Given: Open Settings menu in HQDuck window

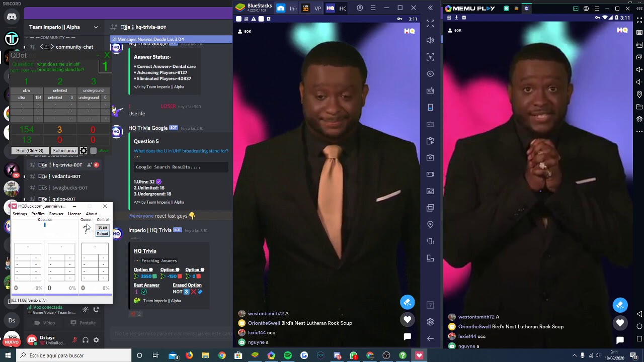Looking at the screenshot, I should coord(20,214).
